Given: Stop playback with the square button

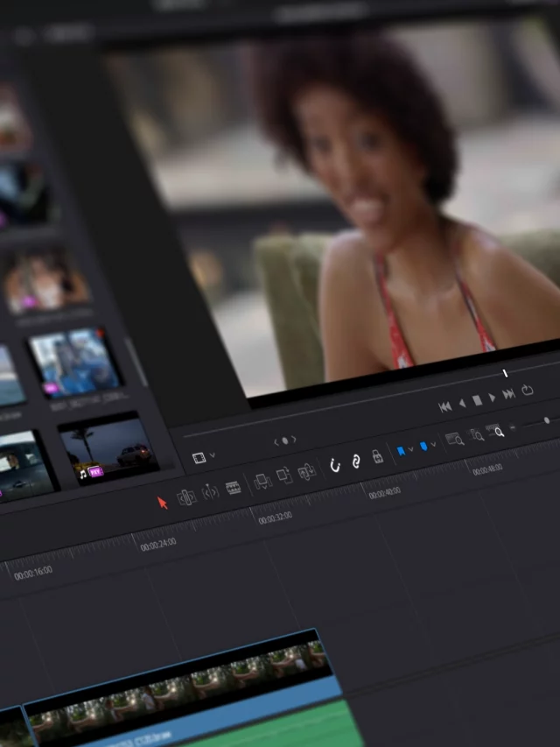Looking at the screenshot, I should click(477, 401).
